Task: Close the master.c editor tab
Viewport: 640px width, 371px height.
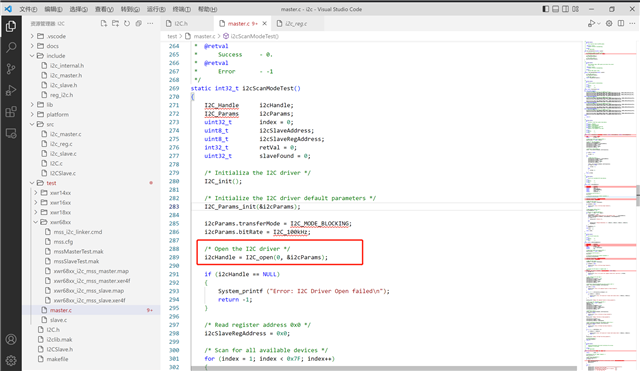Action: point(264,24)
